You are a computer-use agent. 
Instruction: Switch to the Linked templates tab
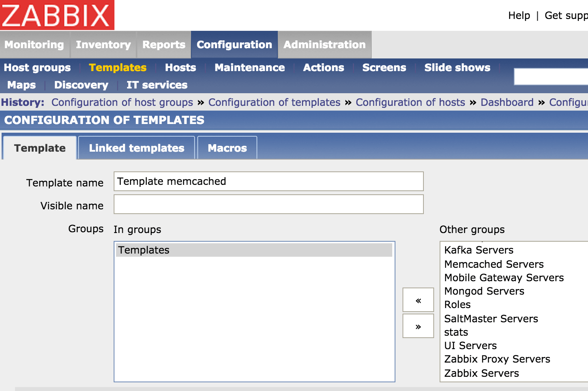[136, 148]
